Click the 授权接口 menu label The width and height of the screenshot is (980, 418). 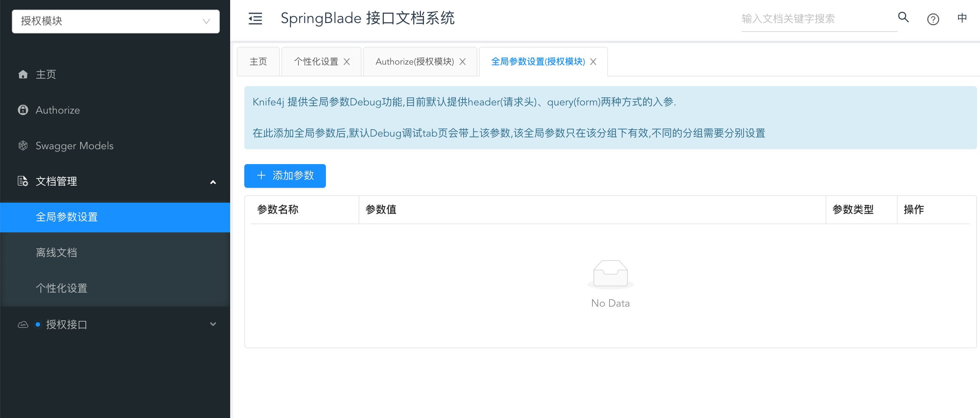[x=66, y=324]
